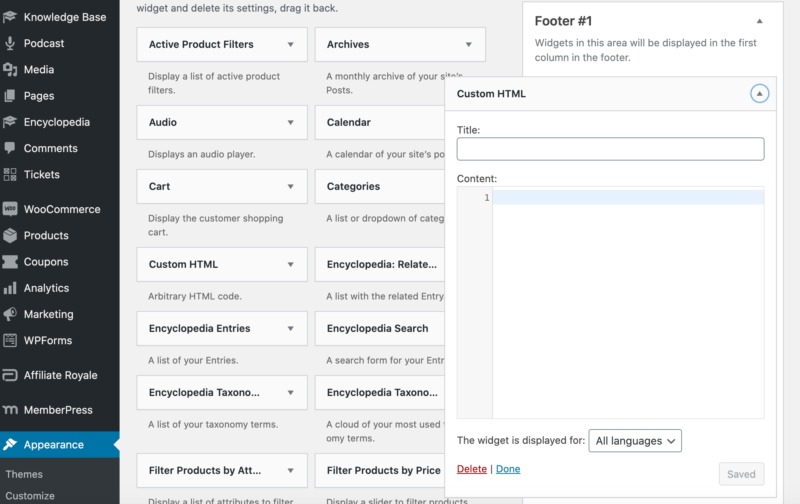
Task: Click in the Content code editor
Action: click(627, 300)
